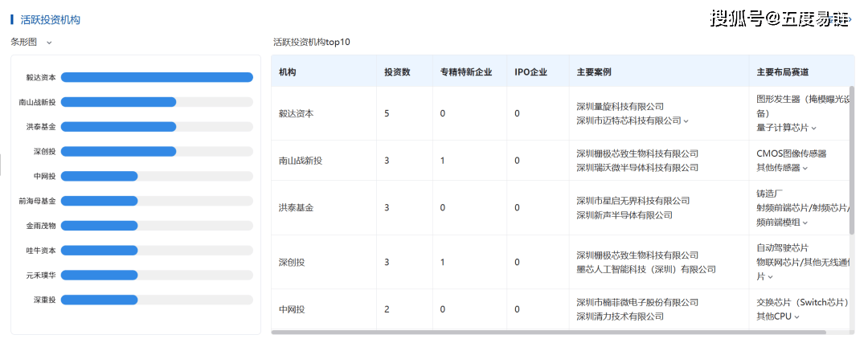Click the 专精特新企业 column header

click(465, 72)
